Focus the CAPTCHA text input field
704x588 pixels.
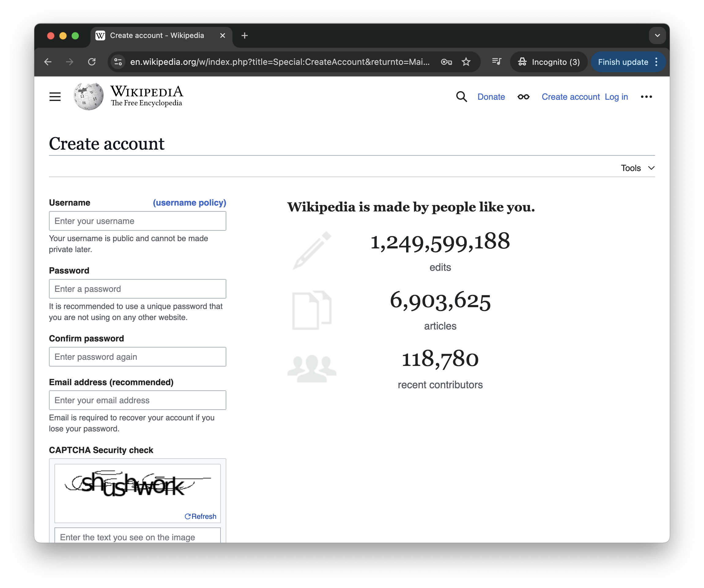click(x=137, y=536)
